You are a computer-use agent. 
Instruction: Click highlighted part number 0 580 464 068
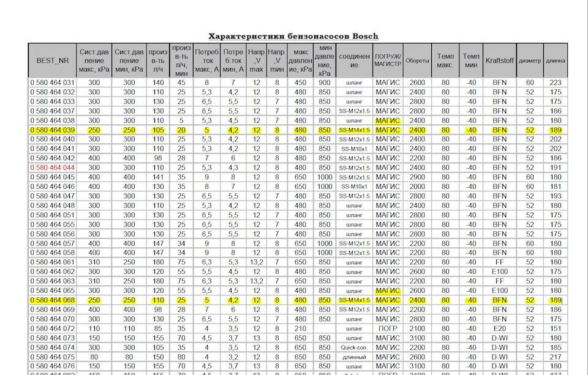pos(53,300)
